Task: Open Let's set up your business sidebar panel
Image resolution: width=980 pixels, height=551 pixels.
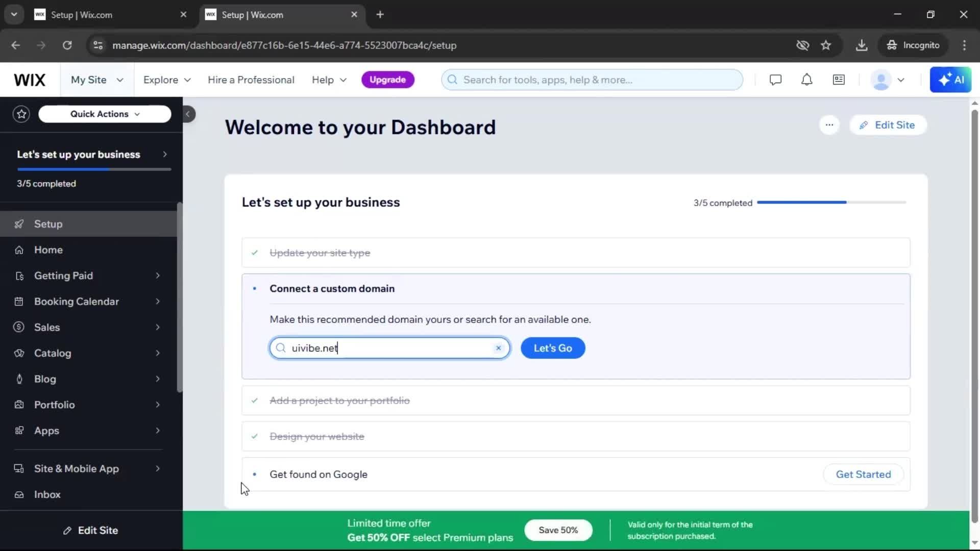Action: click(x=91, y=155)
